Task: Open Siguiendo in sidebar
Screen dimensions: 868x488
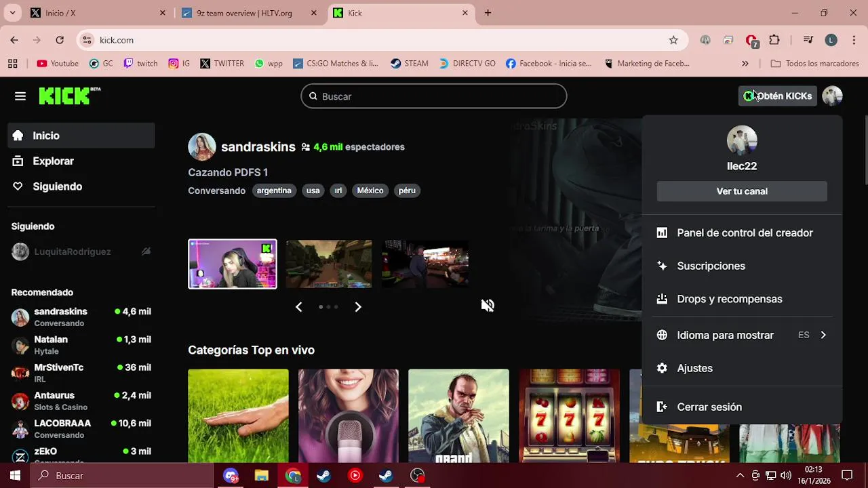Action: 81,186
